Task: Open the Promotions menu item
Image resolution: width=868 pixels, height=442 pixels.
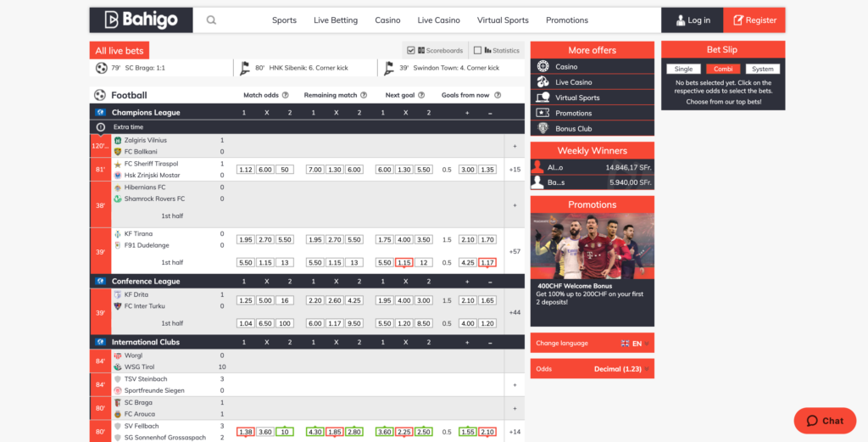Action: pos(567,20)
